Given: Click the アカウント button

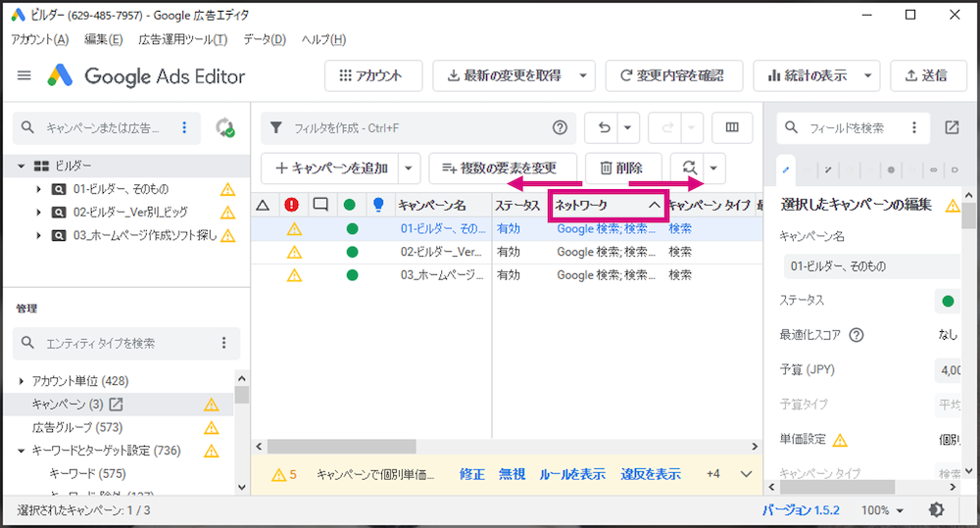Looking at the screenshot, I should 373,75.
